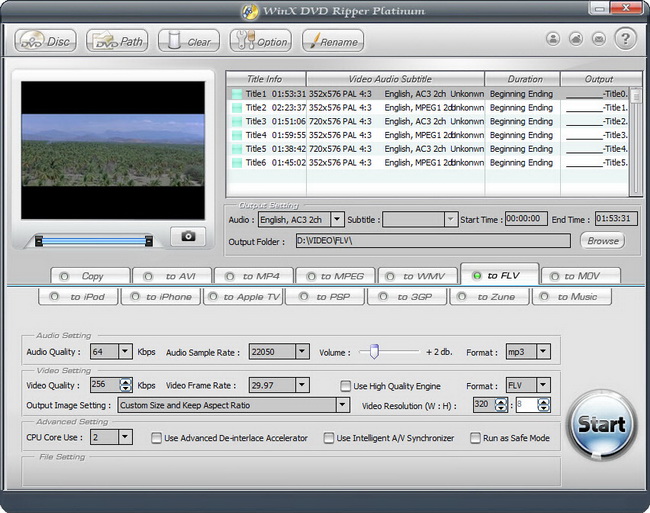The image size is (650, 513).
Task: Click the Disc load button
Action: click(46, 41)
